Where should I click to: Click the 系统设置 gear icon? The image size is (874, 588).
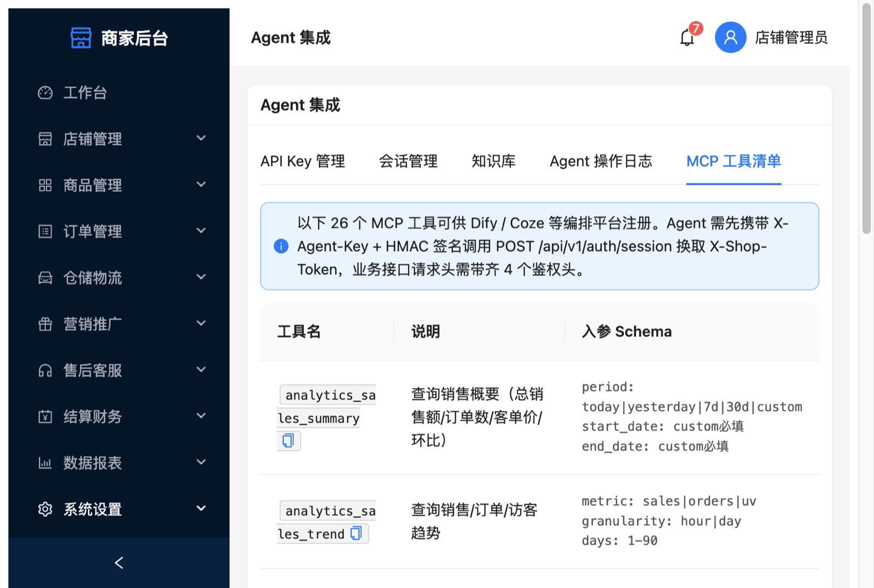click(45, 509)
